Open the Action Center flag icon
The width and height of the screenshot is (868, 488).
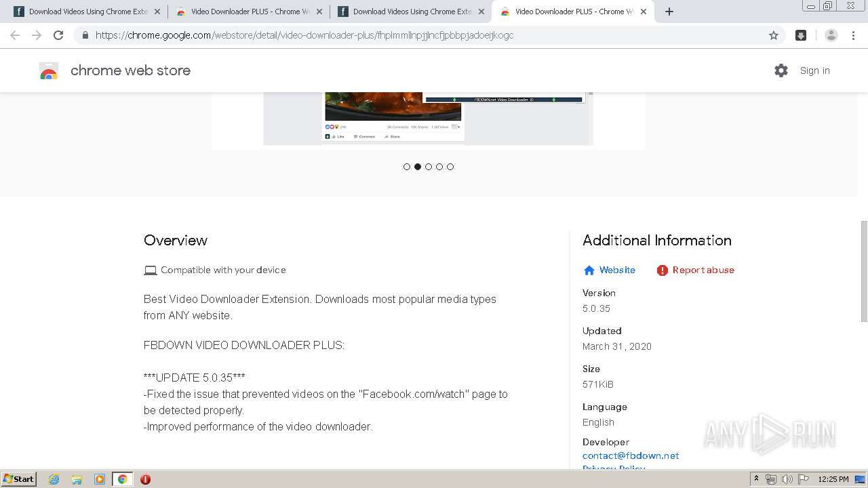click(x=803, y=479)
